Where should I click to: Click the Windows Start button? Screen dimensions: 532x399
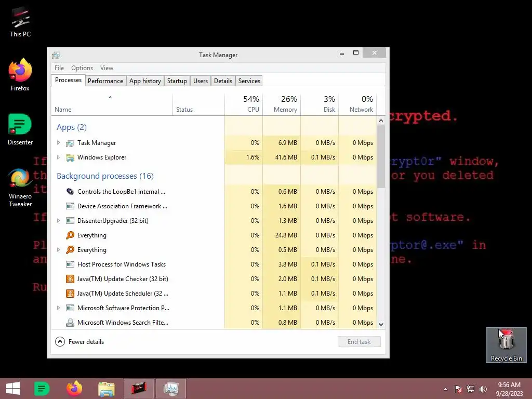click(13, 389)
